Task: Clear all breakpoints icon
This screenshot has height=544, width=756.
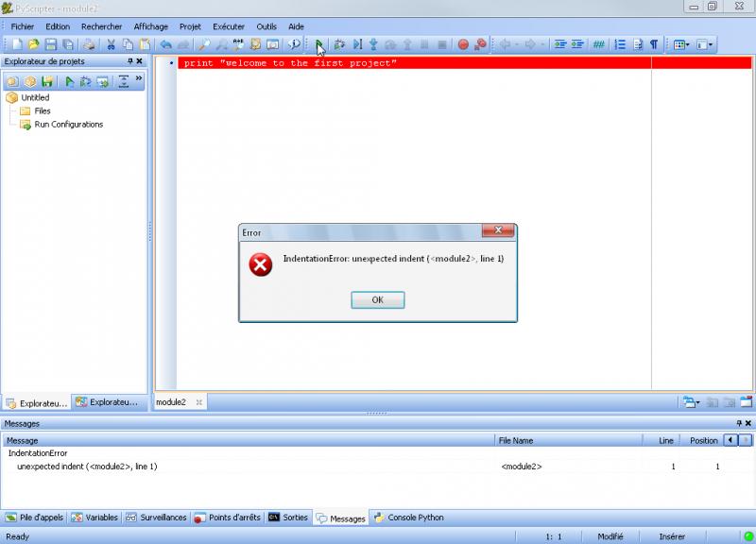Action: pyautogui.click(x=480, y=44)
